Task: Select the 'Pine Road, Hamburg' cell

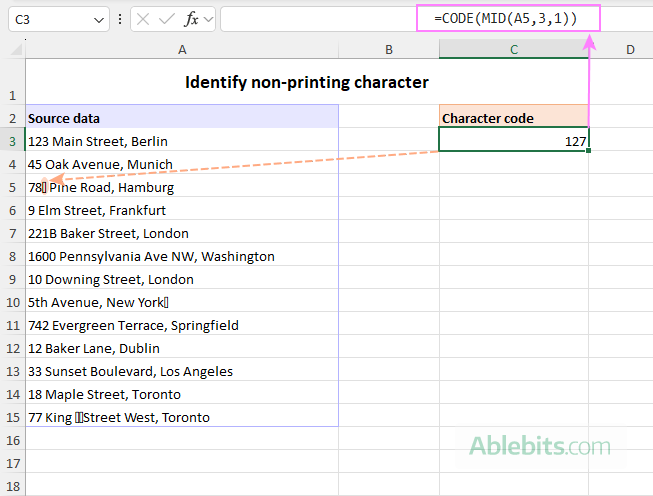Action: (182, 187)
